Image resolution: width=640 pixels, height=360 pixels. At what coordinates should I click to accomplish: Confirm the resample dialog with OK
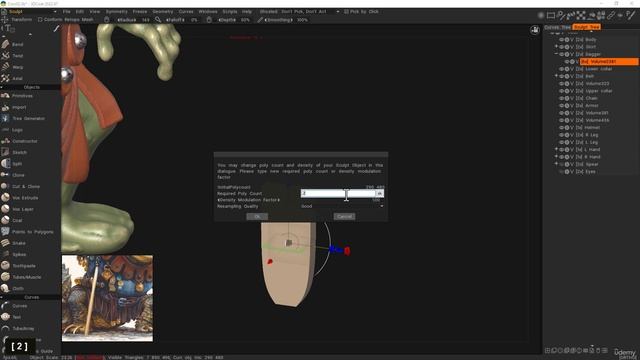pos(257,216)
